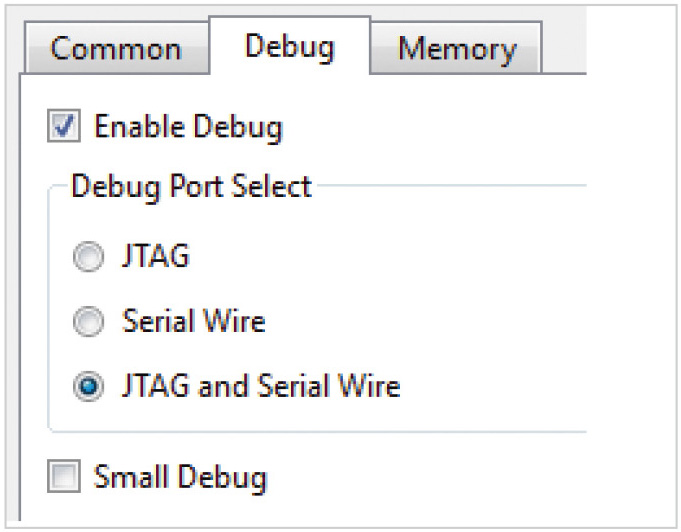Click the empty circle beside Serial Wire

coord(89,322)
